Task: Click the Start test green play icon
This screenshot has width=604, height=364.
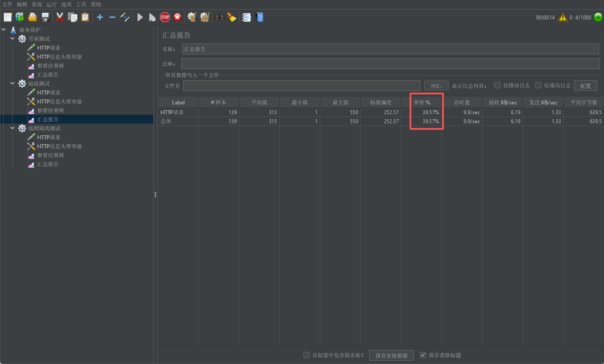Action: pos(140,17)
